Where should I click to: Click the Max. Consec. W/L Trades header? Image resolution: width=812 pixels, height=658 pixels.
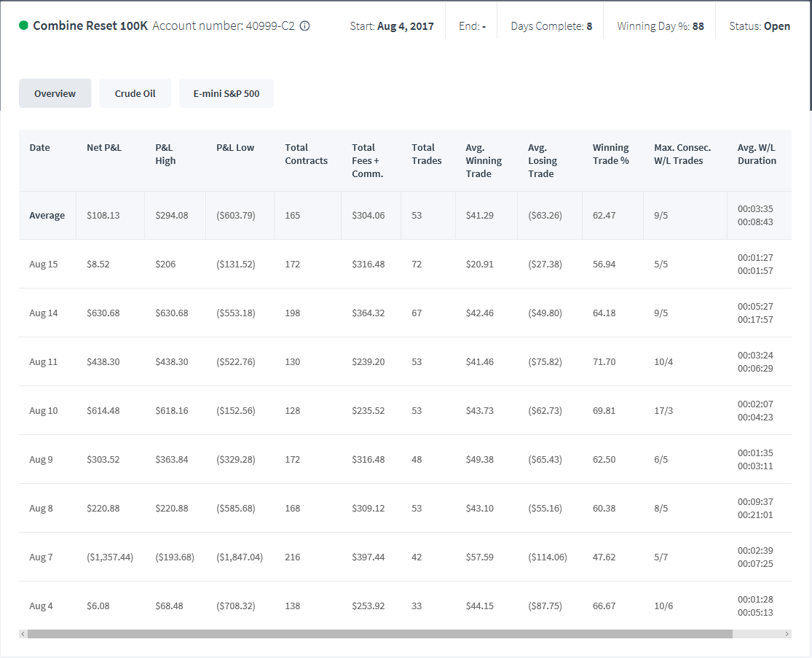[682, 154]
